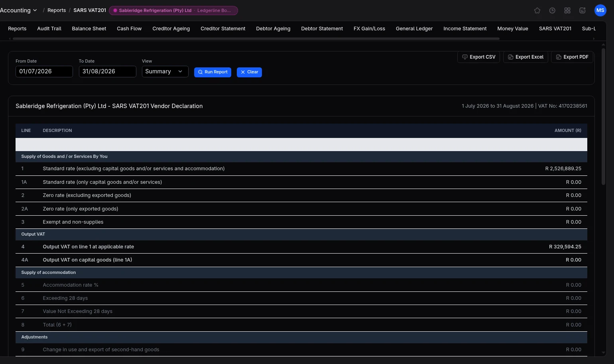Open the recent history clock icon
Screen dimensions: 614x364
point(552,10)
